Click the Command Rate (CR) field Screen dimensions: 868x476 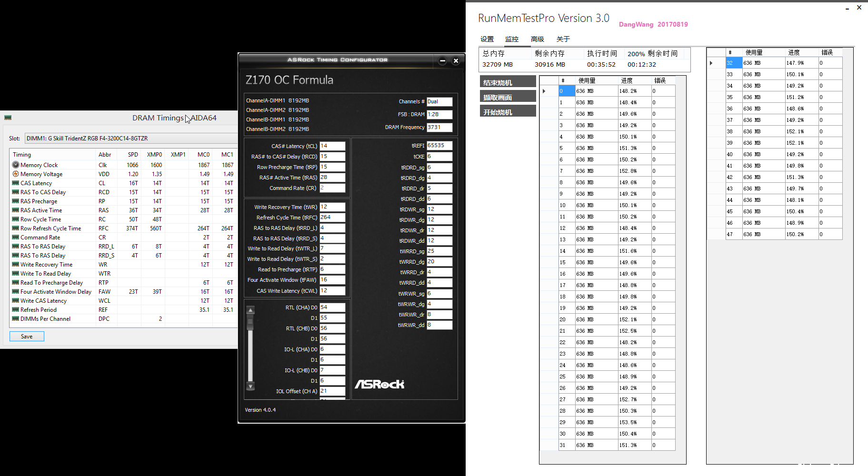point(332,188)
